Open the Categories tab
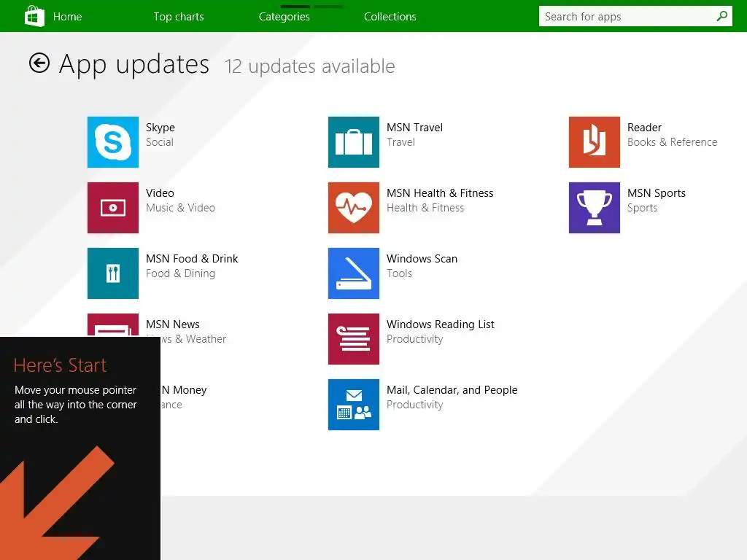747x560 pixels. [x=285, y=17]
